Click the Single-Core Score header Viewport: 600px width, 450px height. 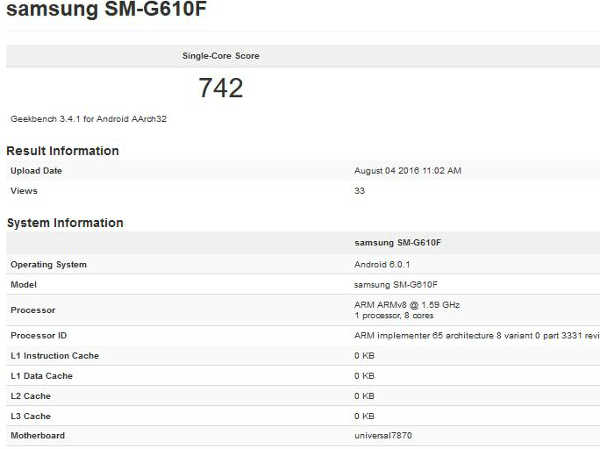[x=221, y=56]
